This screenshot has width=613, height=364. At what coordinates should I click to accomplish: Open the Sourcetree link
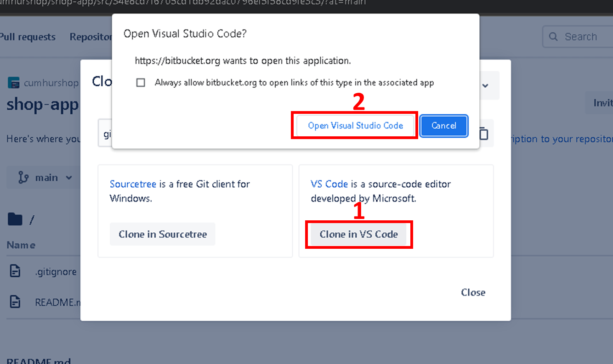coord(133,184)
